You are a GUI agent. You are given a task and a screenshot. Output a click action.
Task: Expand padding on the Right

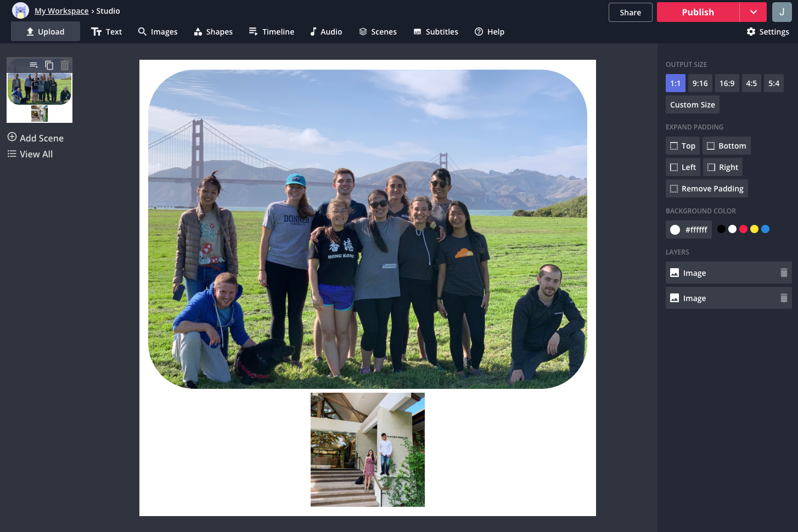point(723,167)
